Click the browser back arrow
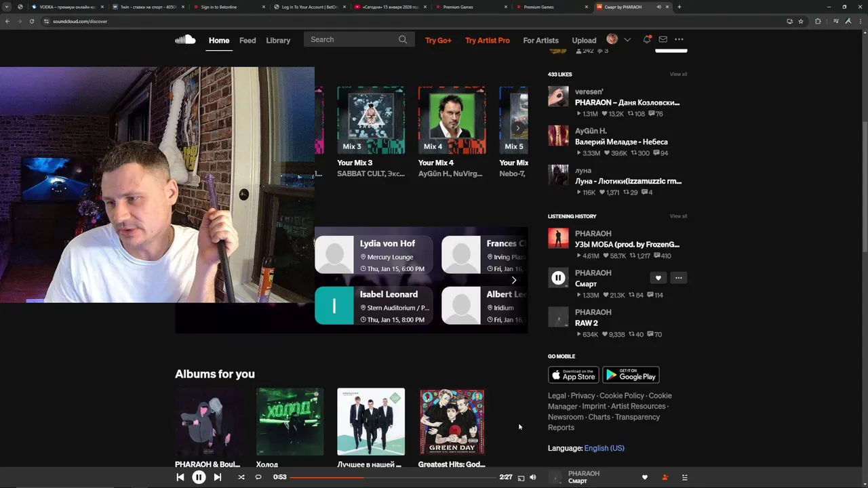 point(7,21)
